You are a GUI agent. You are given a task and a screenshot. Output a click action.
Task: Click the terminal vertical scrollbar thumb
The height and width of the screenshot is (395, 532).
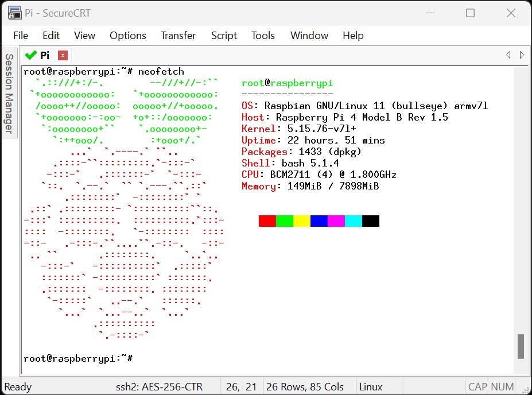521,346
